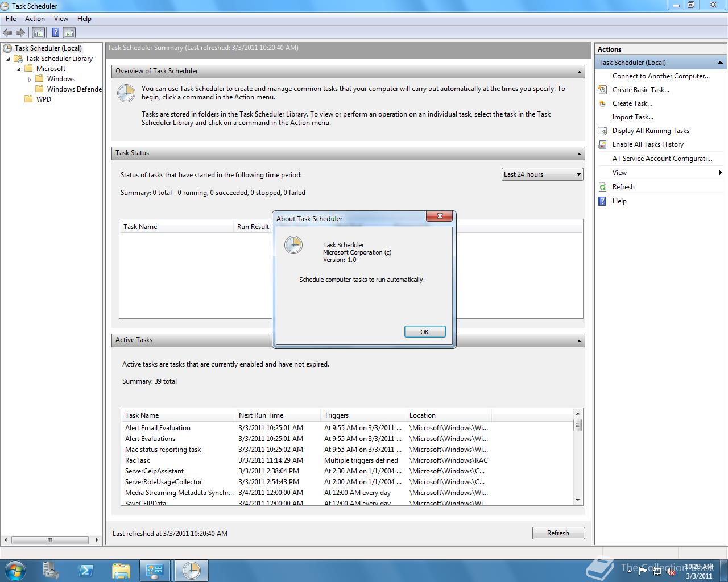Image resolution: width=728 pixels, height=582 pixels.
Task: Open the File menu
Action: (x=11, y=19)
